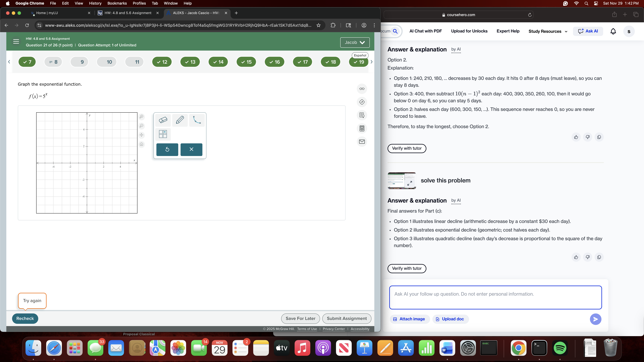Viewport: 644px width, 362px height.
Task: Click the Verify with tutor button
Action: tap(407, 148)
